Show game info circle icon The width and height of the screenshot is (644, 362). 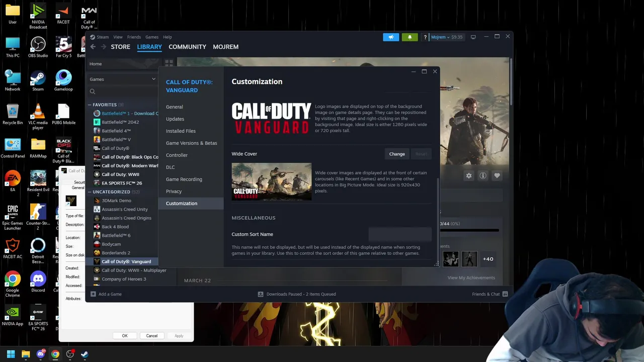(483, 175)
